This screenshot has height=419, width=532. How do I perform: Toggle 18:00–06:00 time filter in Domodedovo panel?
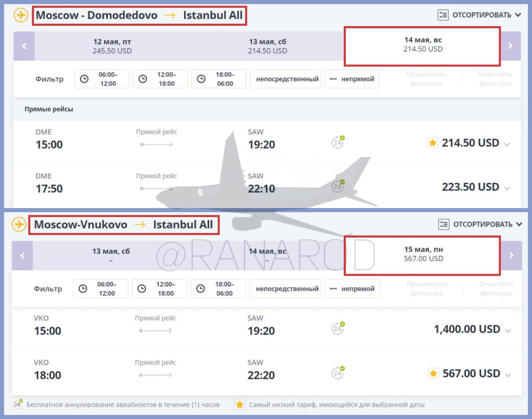219,79
